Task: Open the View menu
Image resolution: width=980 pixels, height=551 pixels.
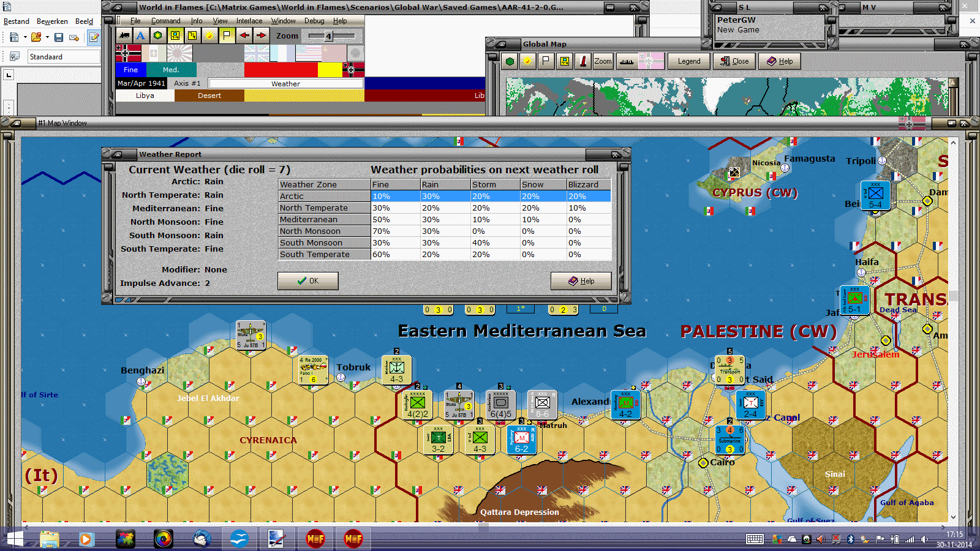Action: click(x=220, y=21)
